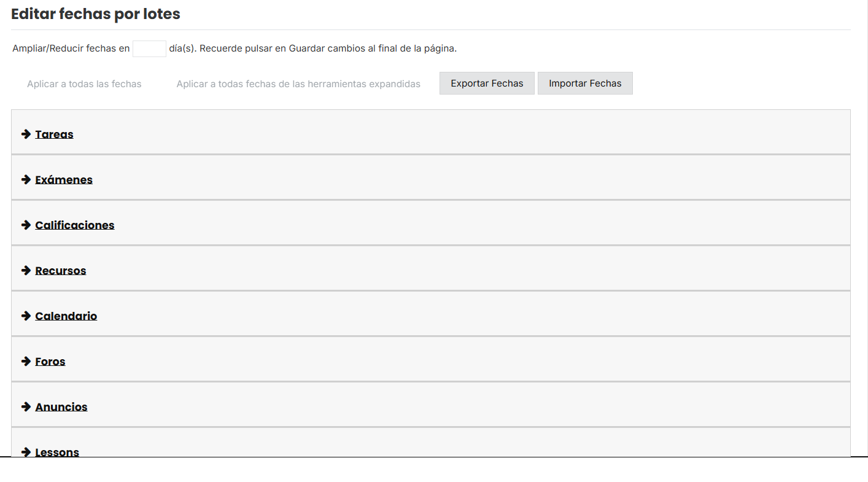Screen dimensions: 868x482
Task: Click the arrow icon beside Anuncios
Action: tap(26, 406)
